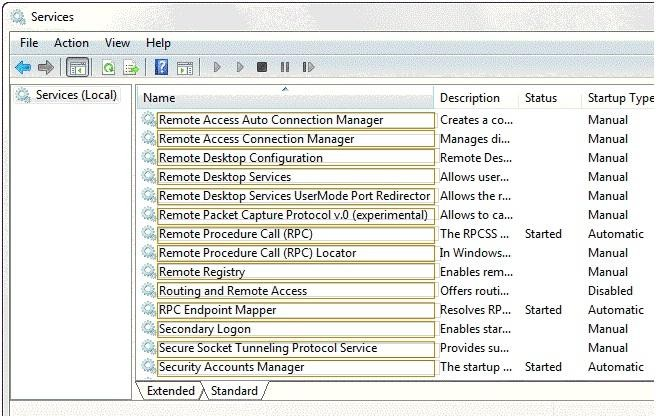Click 'Started' status of RPC Endpoint Mapper
Viewport: 658px width, 416px height.
tap(543, 310)
